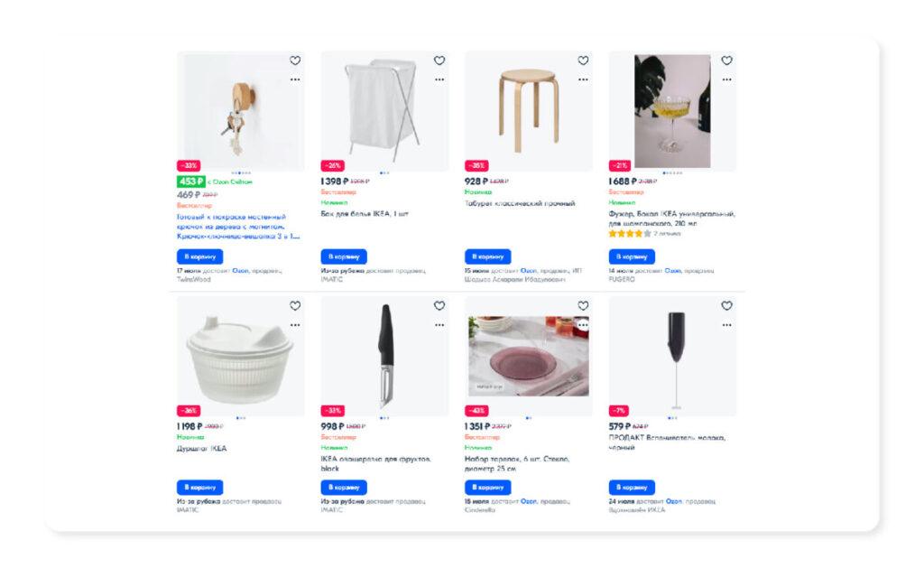Open the Ozon link under champagne glass
The height and width of the screenshot is (568, 924).
(x=673, y=271)
